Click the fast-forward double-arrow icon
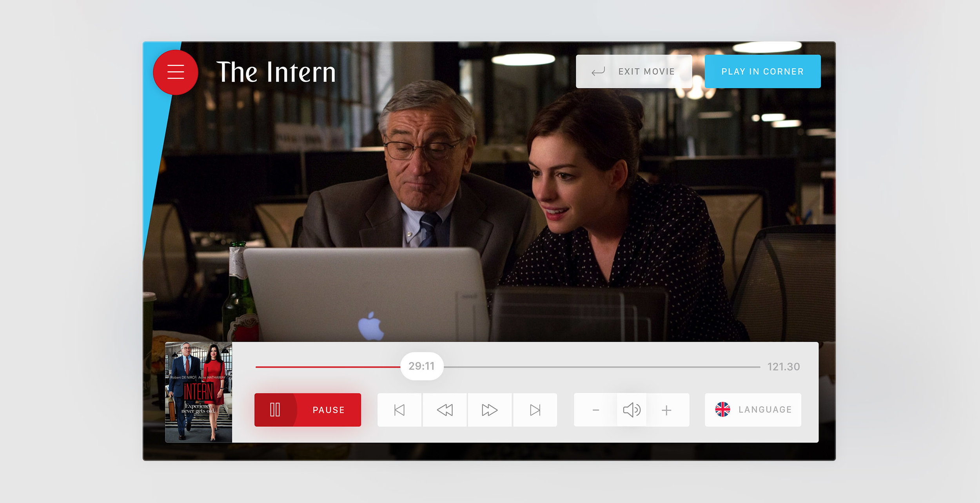The image size is (980, 503). (490, 410)
